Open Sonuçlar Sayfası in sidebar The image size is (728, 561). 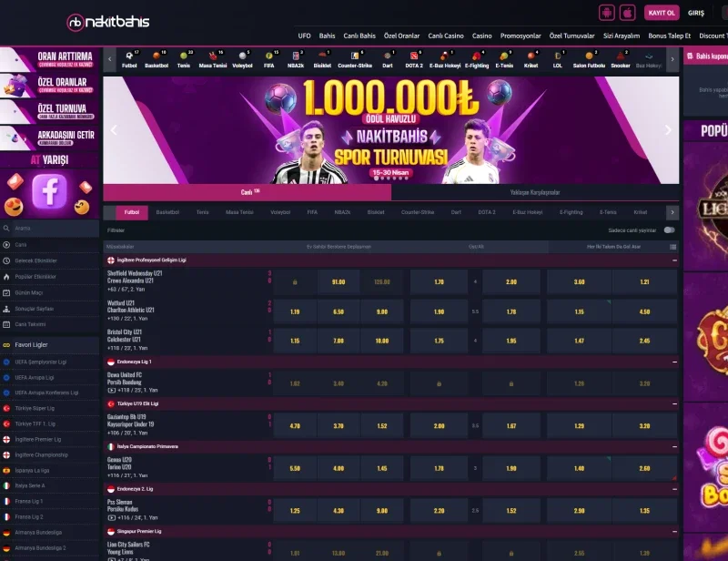tap(34, 309)
